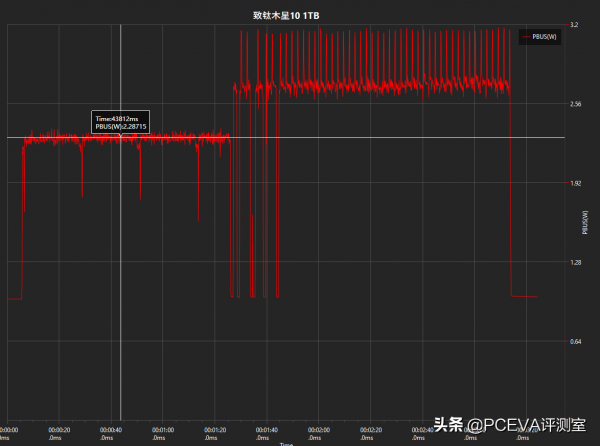Click the 1.28 y-axis tick label
This screenshot has height=446, width=600.
tap(576, 262)
